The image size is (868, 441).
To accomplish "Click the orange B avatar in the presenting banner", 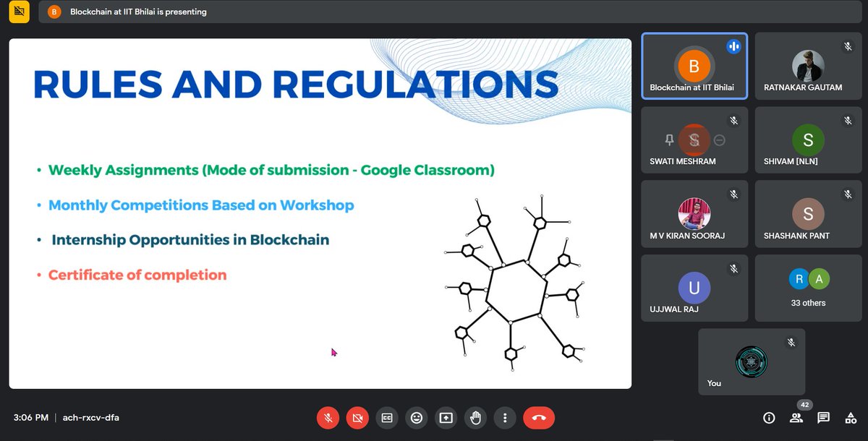I will [54, 12].
